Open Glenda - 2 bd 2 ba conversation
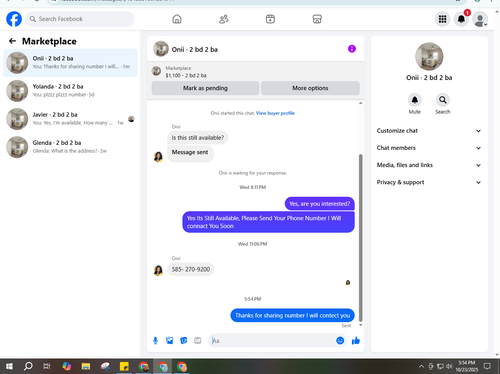This screenshot has height=374, width=500. coord(70,147)
